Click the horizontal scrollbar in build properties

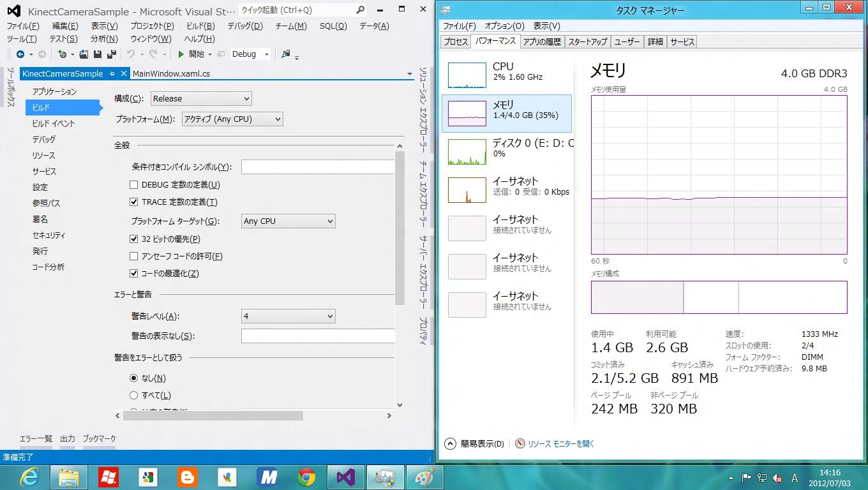point(213,415)
